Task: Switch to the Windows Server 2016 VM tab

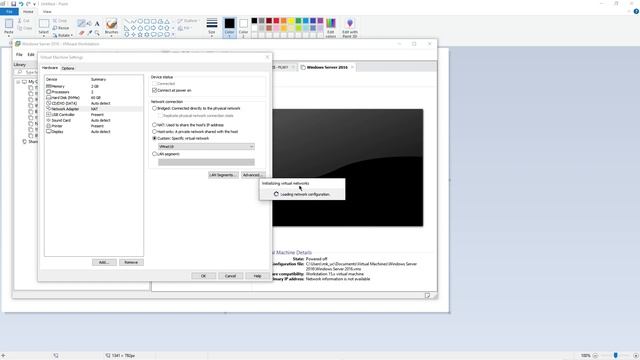Action: 327,67
